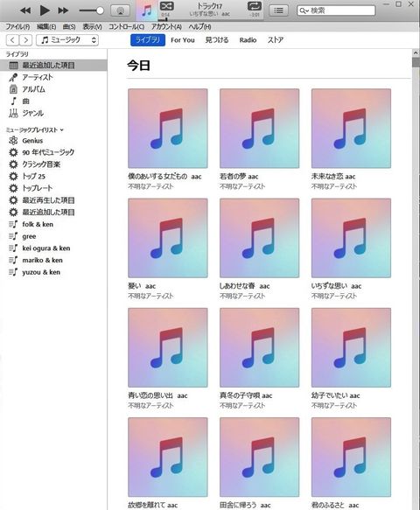This screenshot has height=510, width=420.
Task: Click the 不明なアーティスト link under 若者の夢
Action: 242,186
